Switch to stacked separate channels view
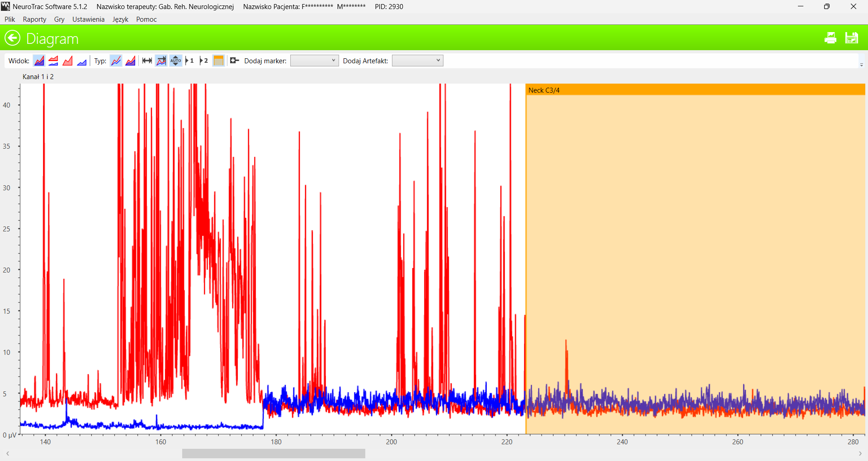The image size is (868, 461). point(53,61)
